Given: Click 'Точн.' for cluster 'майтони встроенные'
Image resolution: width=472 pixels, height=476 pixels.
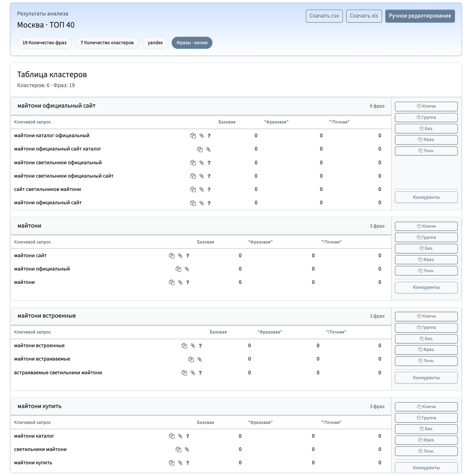Looking at the screenshot, I should pyautogui.click(x=426, y=361).
